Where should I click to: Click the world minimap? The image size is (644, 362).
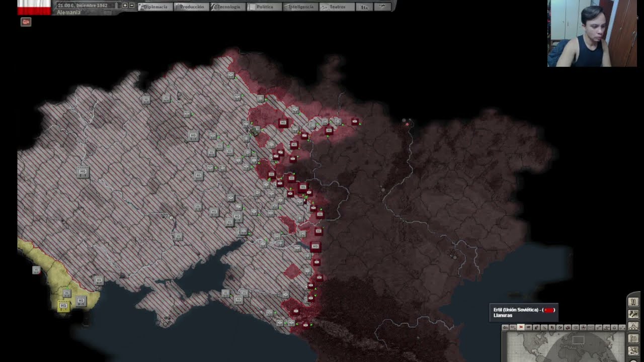pyautogui.click(x=566, y=347)
